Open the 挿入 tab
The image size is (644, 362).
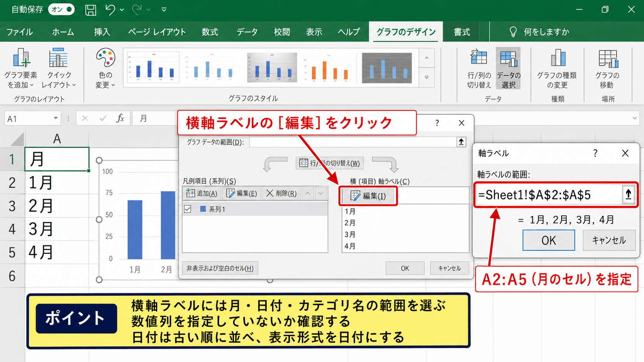(102, 32)
